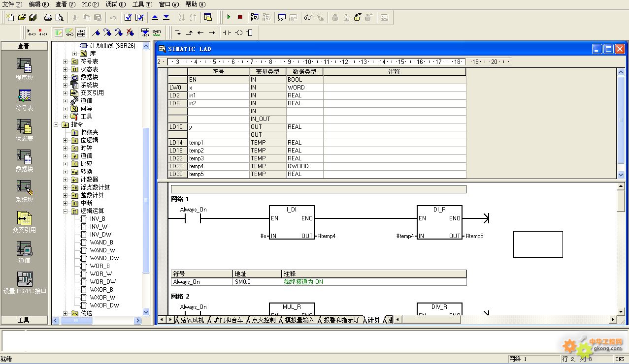Click the sym symbol information icon
629x364 pixels.
point(157,33)
